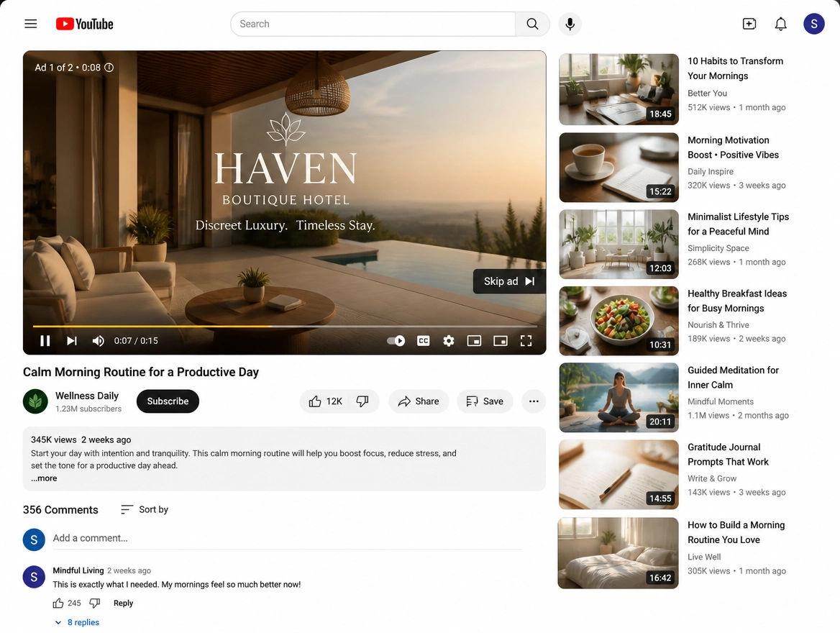Open Guided Meditation for Inner Calm thumbnail
Image resolution: width=840 pixels, height=633 pixels.
(x=618, y=397)
